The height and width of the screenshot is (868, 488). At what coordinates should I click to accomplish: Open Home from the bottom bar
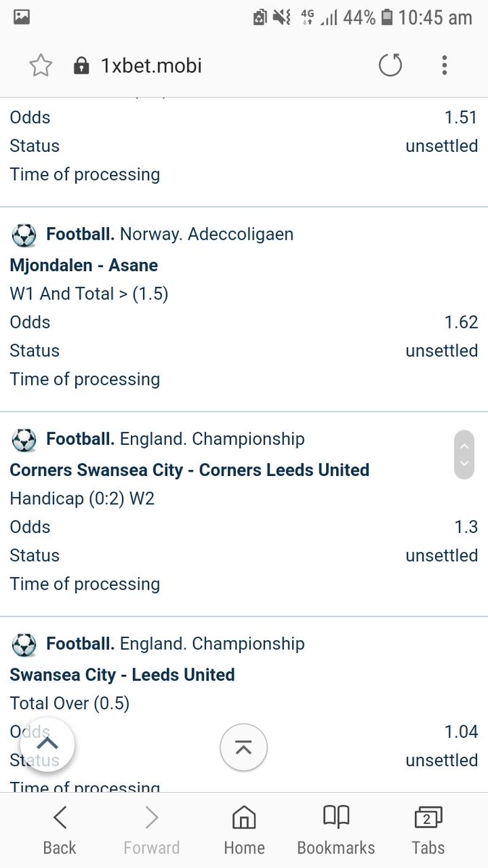coord(244,830)
